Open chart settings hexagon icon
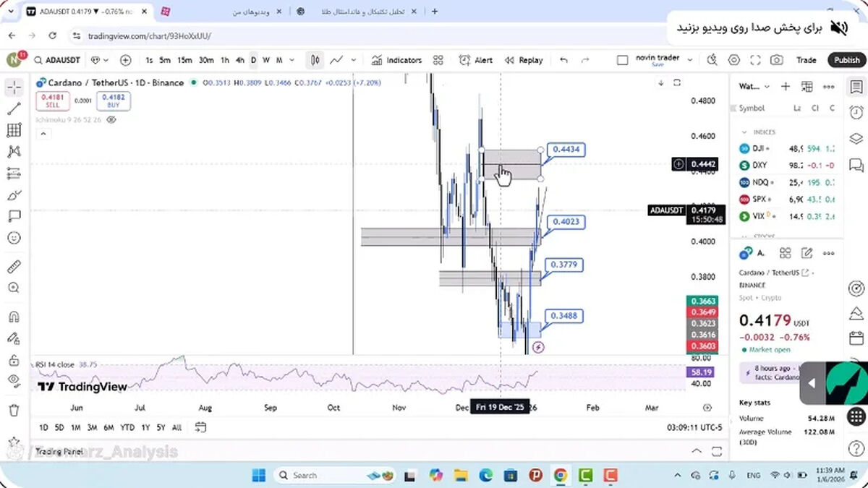Screen dimensions: 868x488 (x=734, y=60)
